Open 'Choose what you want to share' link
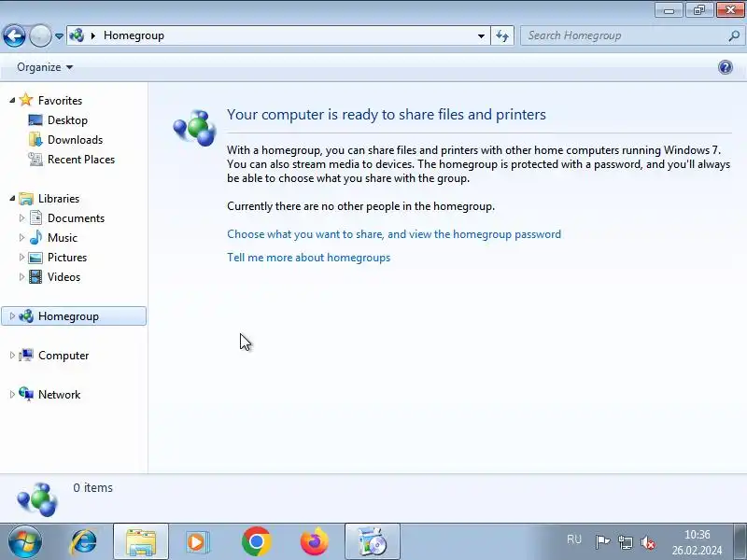The width and height of the screenshot is (747, 560). click(x=394, y=234)
